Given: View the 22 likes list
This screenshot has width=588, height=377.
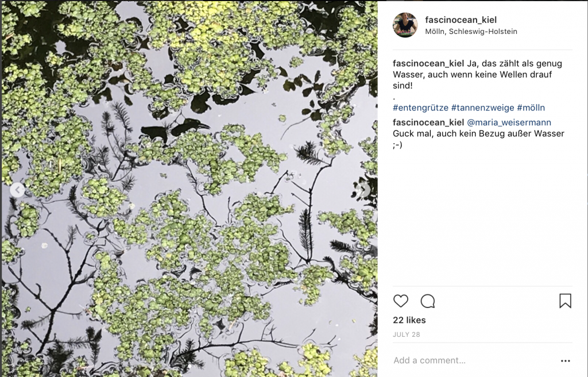Looking at the screenshot, I should click(409, 320).
